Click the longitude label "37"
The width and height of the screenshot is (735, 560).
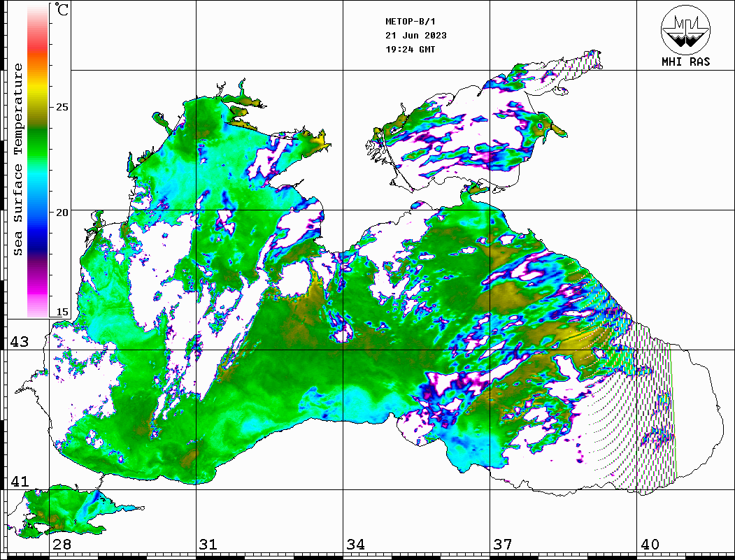503,544
